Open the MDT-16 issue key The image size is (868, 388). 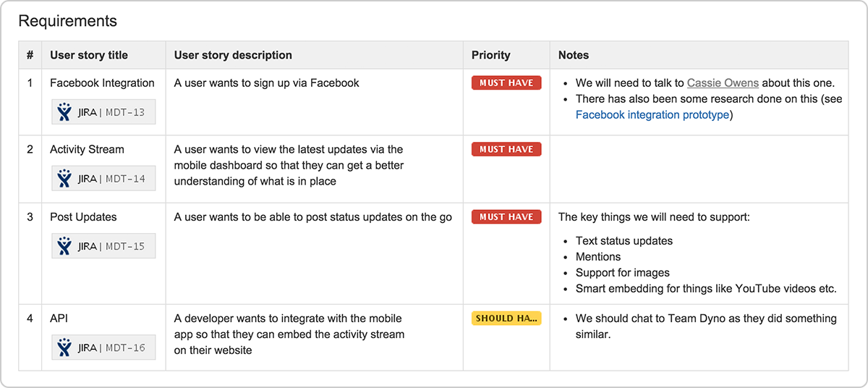[125, 347]
